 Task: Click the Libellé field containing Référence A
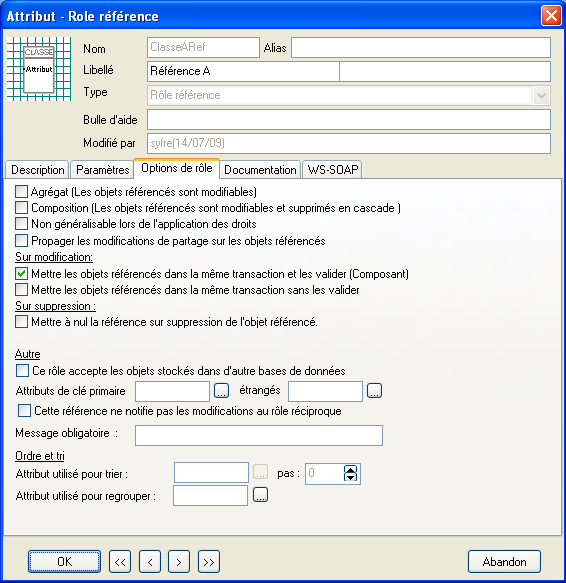click(x=243, y=71)
